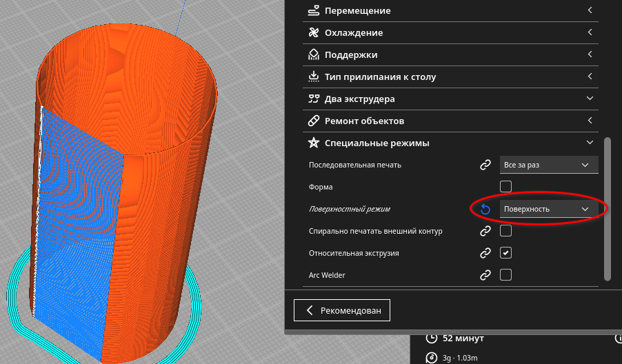Click link icon beside Последовательная печать
The image size is (622, 364).
485,165
